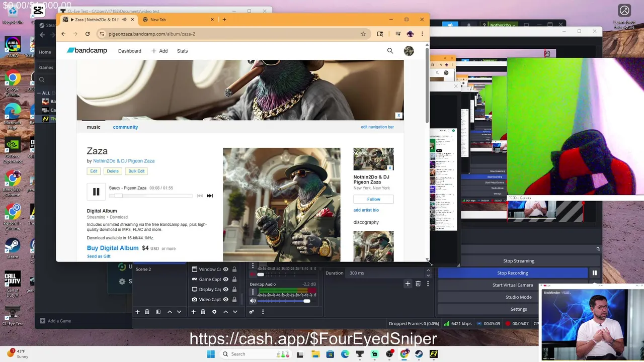Click Bulk Edit button
Screen dimensions: 644x362
[136, 171]
